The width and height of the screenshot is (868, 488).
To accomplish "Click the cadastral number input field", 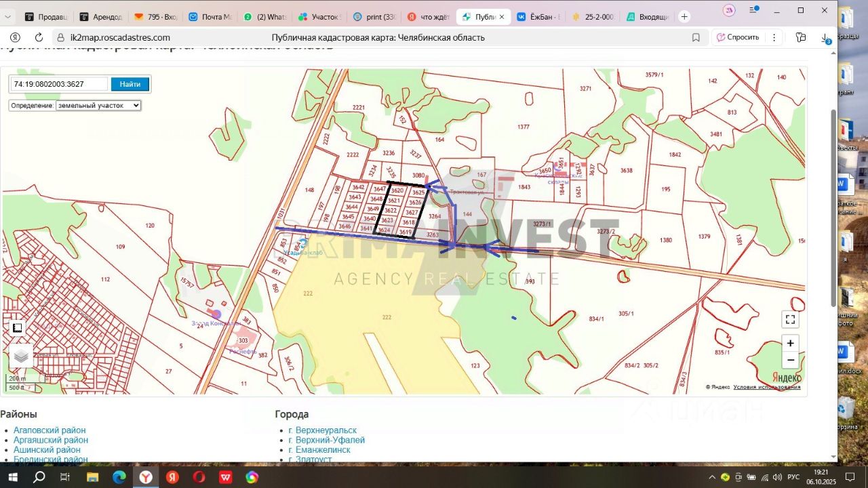I will pyautogui.click(x=59, y=84).
